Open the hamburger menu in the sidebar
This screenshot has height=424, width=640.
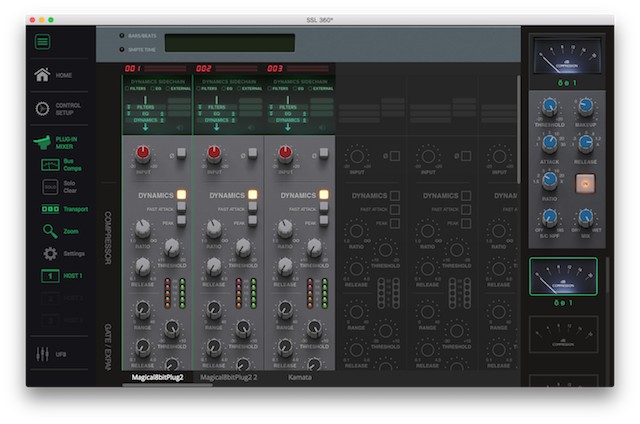coord(42,42)
